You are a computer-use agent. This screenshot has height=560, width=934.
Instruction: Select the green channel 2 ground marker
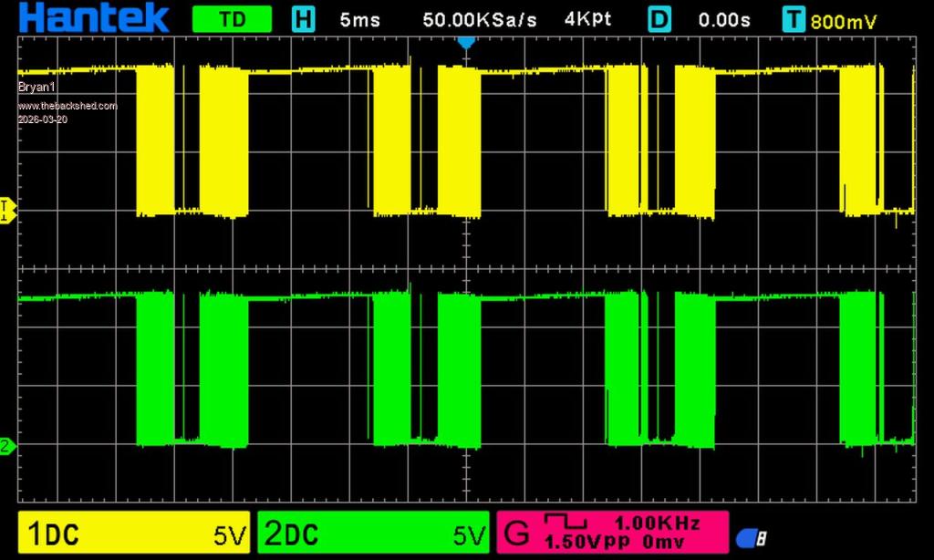[x=6, y=446]
